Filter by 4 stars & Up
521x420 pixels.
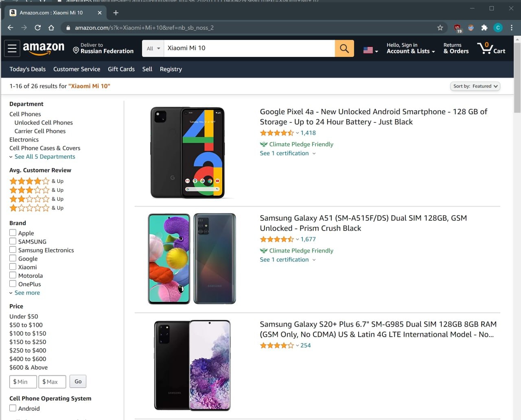point(37,181)
